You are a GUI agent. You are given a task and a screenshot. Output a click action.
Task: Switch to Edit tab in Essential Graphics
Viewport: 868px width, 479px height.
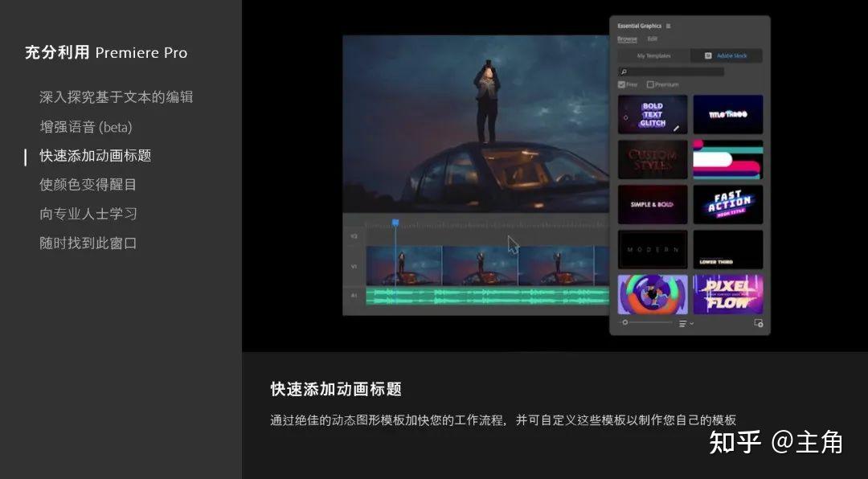653,39
